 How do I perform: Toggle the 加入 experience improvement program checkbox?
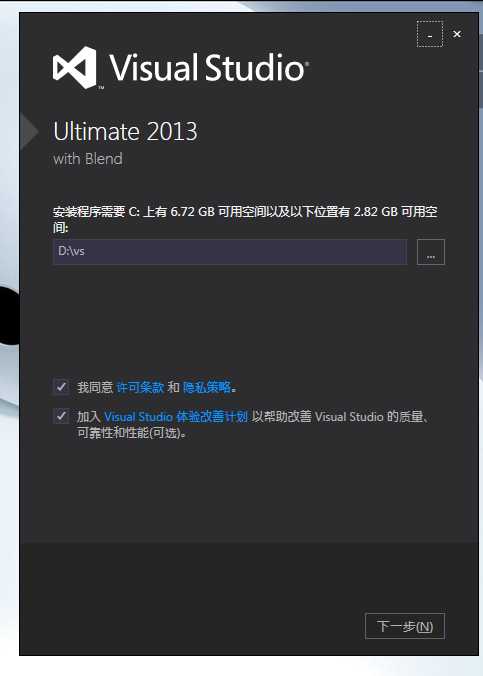click(61, 416)
